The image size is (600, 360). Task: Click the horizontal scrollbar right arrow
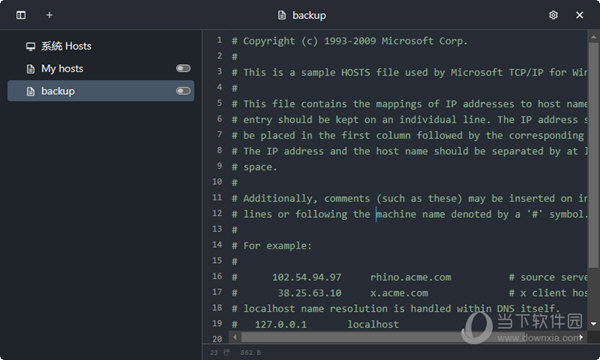[x=581, y=337]
